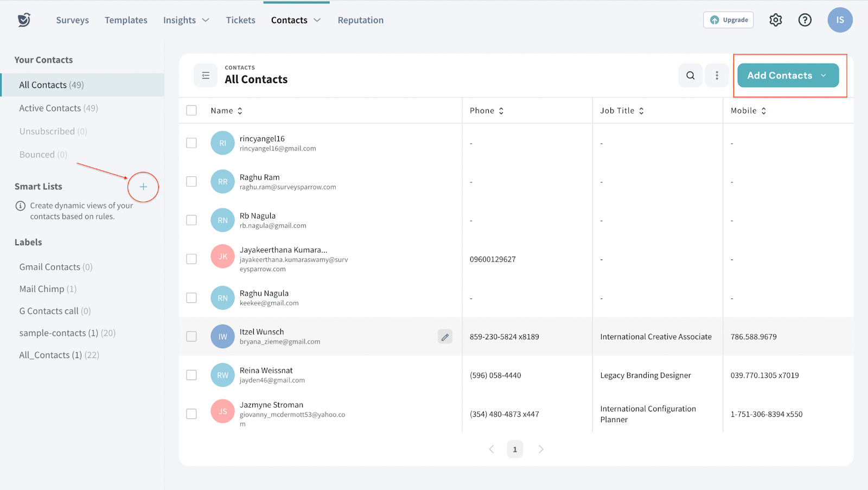868x490 pixels.
Task: Click the SurveySparrow logo icon
Action: click(24, 20)
